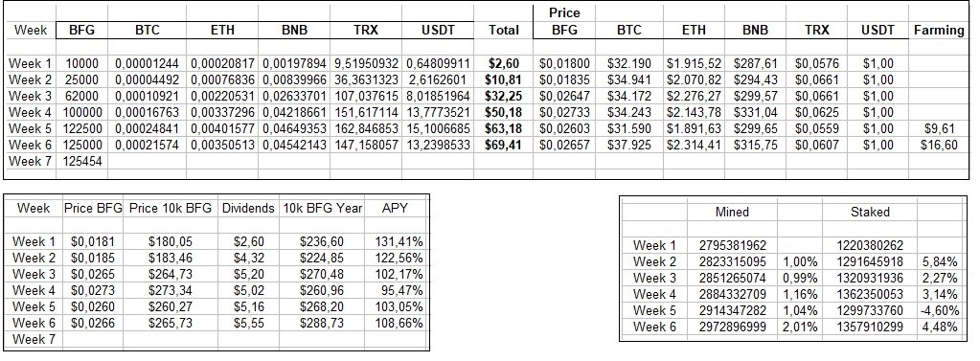This screenshot has width=980, height=361.
Task: Click the Week 1 BTC price $32.190
Action: pos(628,63)
